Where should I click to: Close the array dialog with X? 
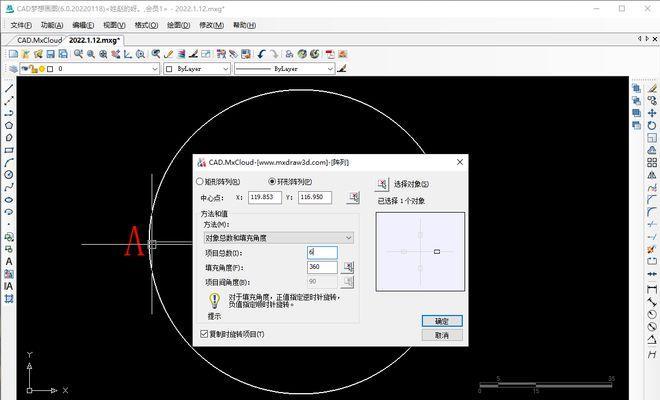coord(460,162)
